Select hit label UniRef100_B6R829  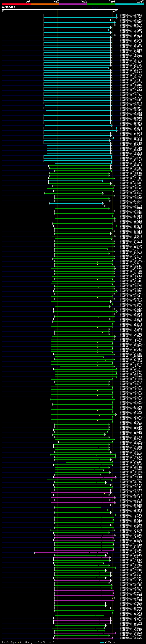point(131,638)
